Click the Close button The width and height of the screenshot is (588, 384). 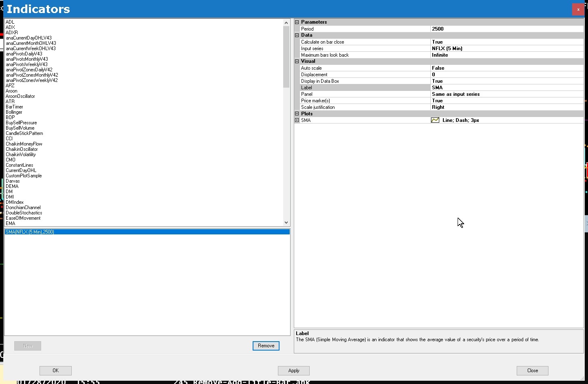pyautogui.click(x=532, y=371)
